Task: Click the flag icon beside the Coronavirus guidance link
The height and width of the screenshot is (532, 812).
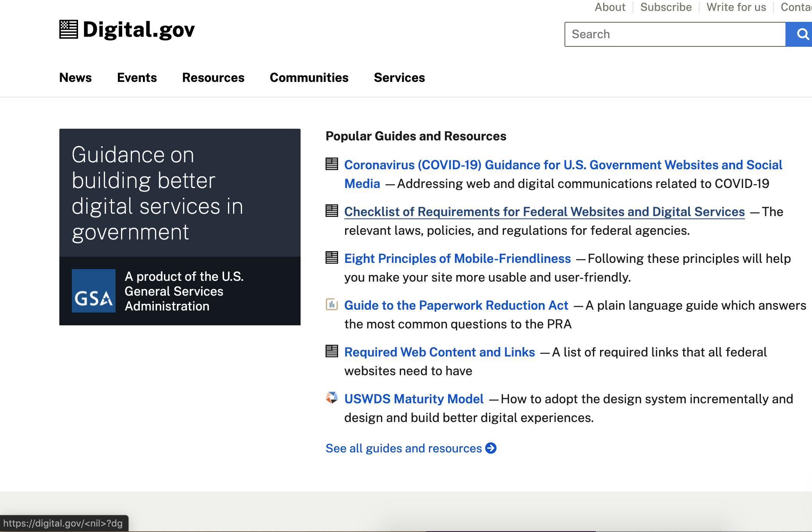Action: tap(331, 165)
